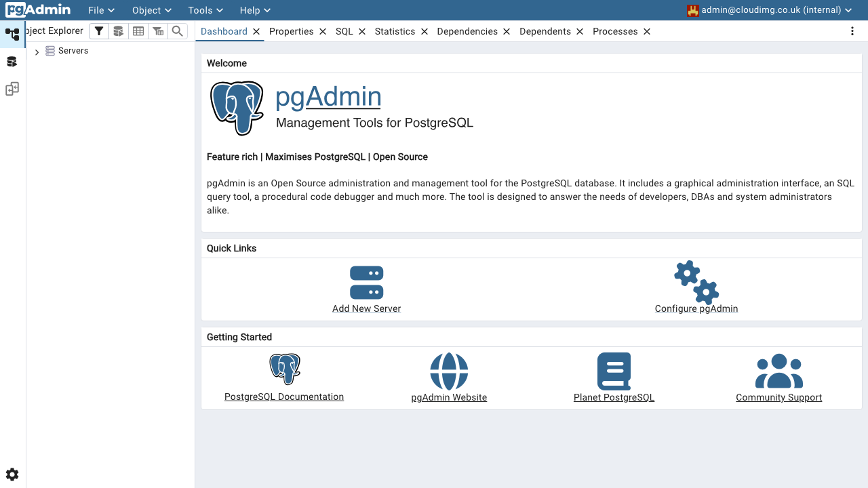Open the Planet PostgreSQL link text
This screenshot has width=868, height=488.
pos(614,397)
